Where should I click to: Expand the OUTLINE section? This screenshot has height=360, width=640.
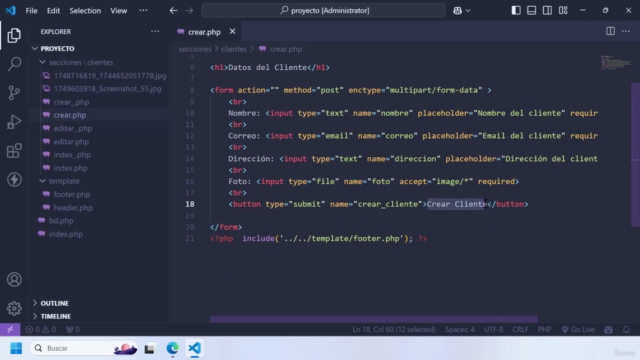pos(54,303)
